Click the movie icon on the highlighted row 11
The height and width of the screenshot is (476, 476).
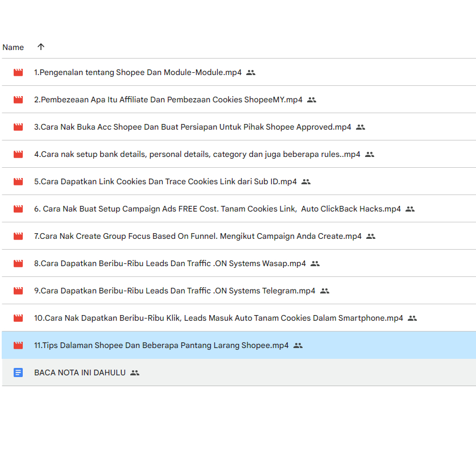18,345
